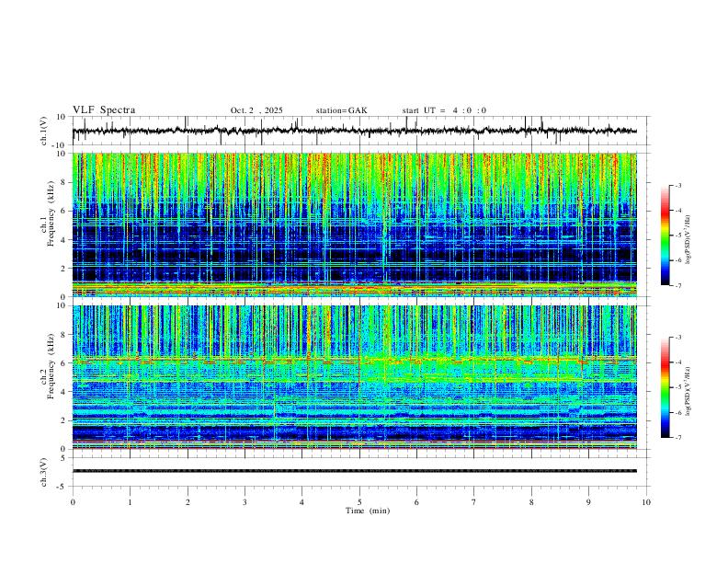This screenshot has height=563, width=728.
Task: Click the ch.2 'Frequency (kHz)' axis label
Action: (x=51, y=365)
